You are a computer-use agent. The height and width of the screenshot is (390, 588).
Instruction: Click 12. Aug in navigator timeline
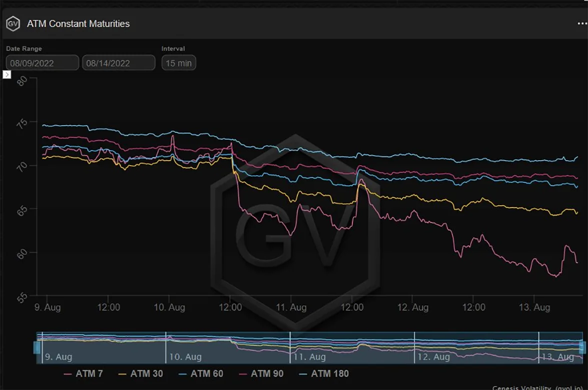point(433,356)
